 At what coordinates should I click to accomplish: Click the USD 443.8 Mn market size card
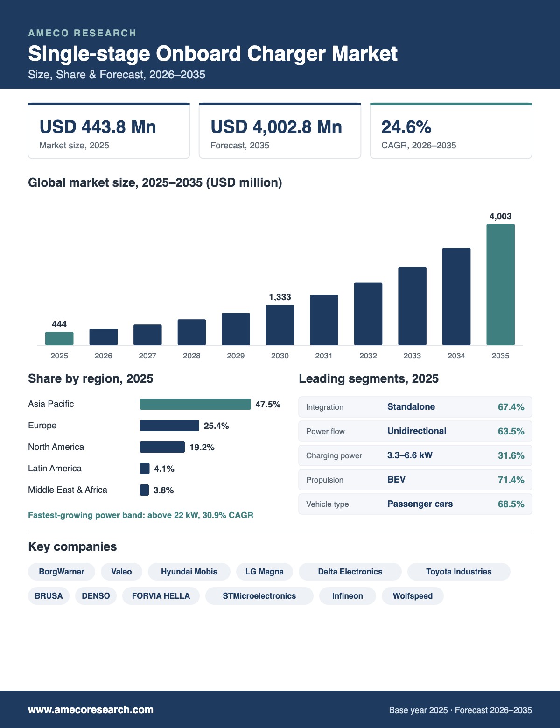coord(109,131)
